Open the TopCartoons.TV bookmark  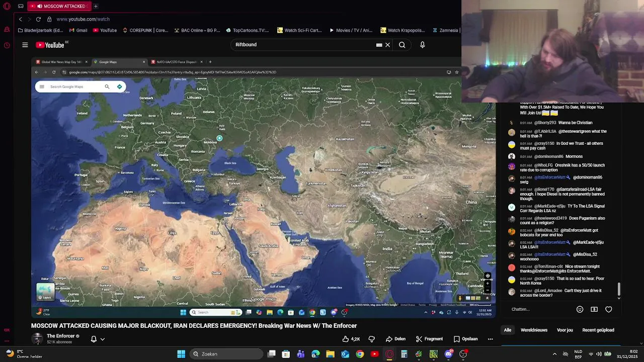(x=247, y=30)
